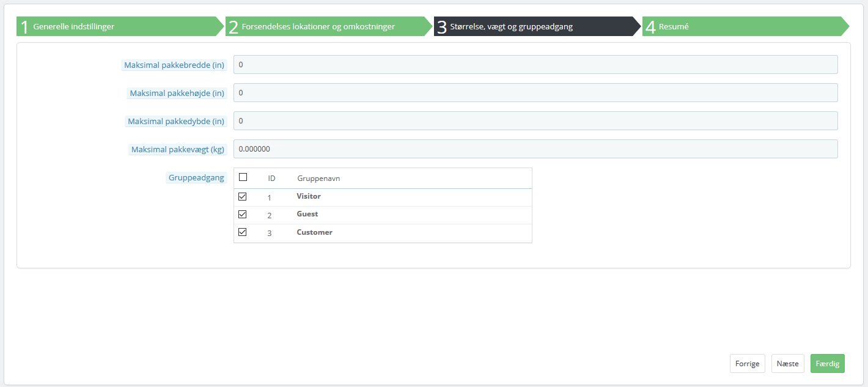The image size is (868, 387).
Task: Select step 3 Størrelse, vægt og gruppeadgang
Action: coord(538,27)
